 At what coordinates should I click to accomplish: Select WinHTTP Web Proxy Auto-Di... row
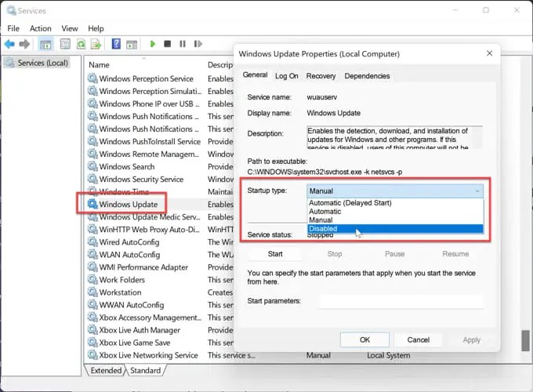143,230
